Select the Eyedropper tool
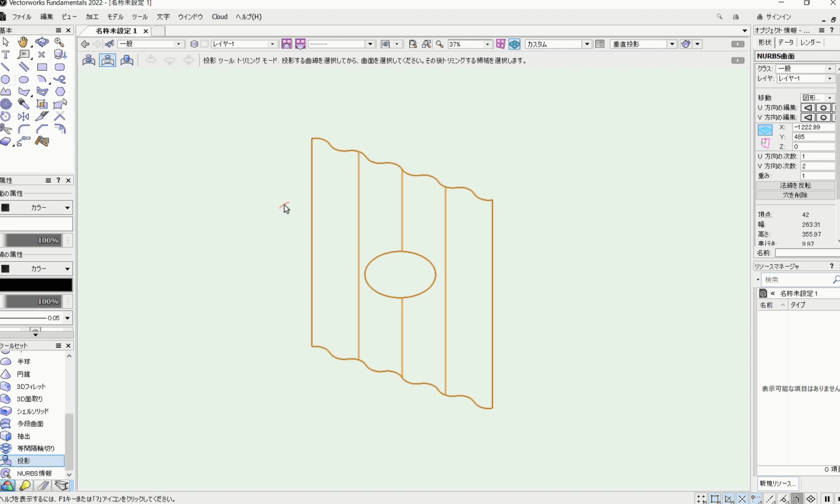 [23, 104]
